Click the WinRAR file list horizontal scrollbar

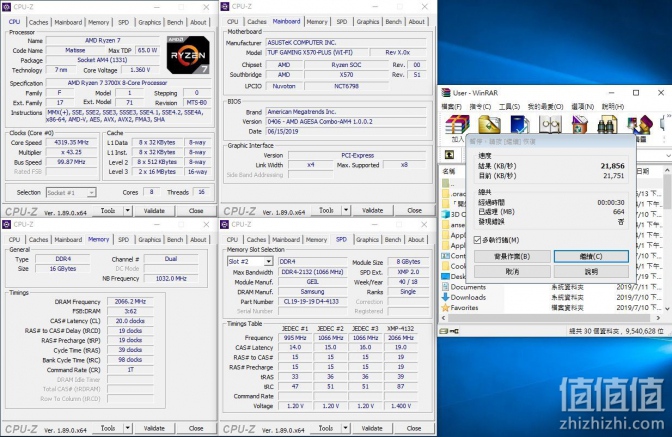point(551,318)
